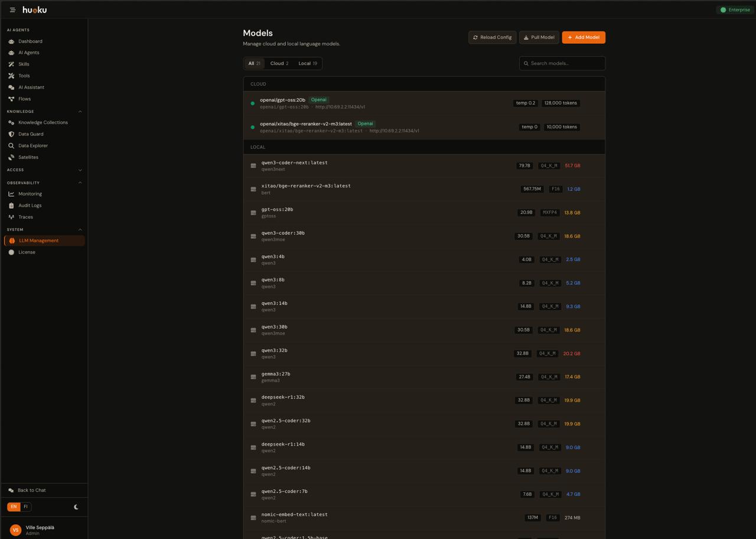The width and height of the screenshot is (756, 539).
Task: Expand the Access section
Action: pos(80,170)
